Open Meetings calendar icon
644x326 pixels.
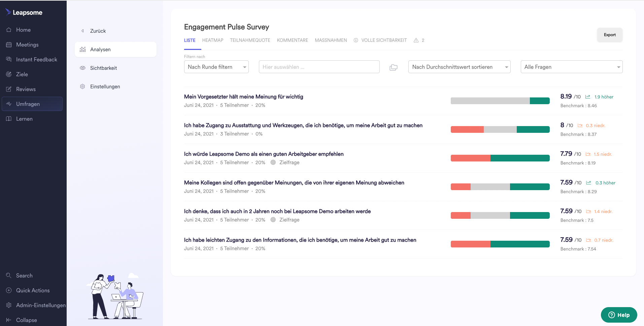tap(9, 45)
